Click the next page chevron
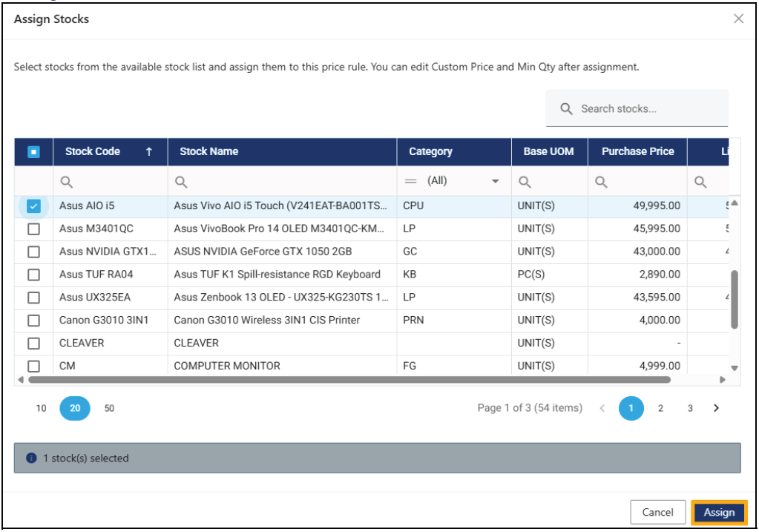The height and width of the screenshot is (532, 759). tap(717, 408)
